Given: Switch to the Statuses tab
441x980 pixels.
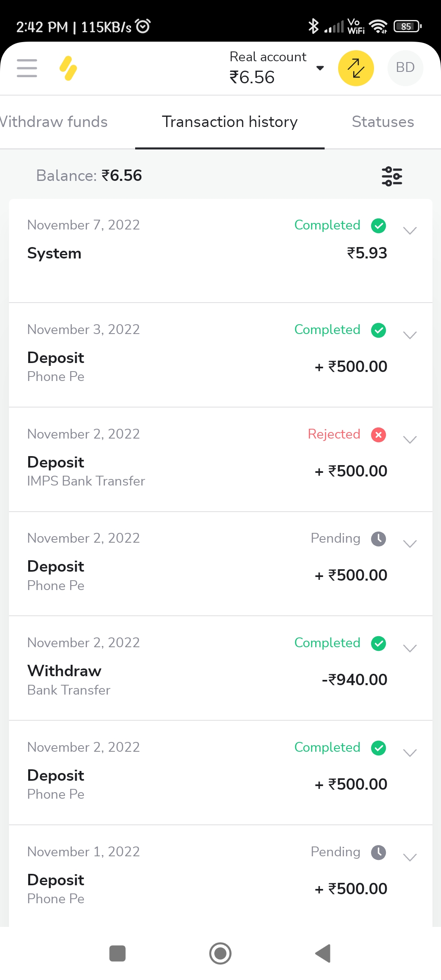Looking at the screenshot, I should [x=383, y=122].
